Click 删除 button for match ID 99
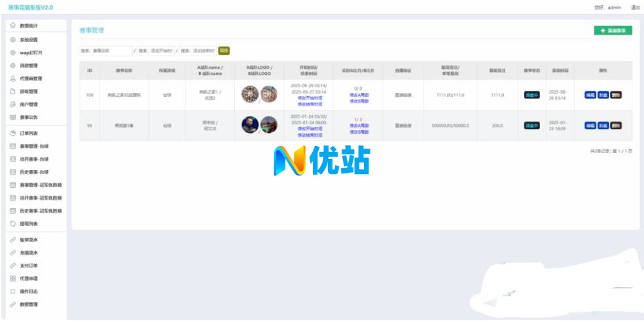This screenshot has height=322, width=644. click(616, 125)
